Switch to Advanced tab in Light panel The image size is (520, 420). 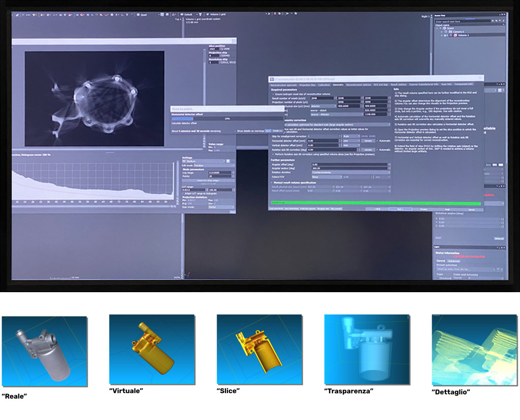click(453, 261)
